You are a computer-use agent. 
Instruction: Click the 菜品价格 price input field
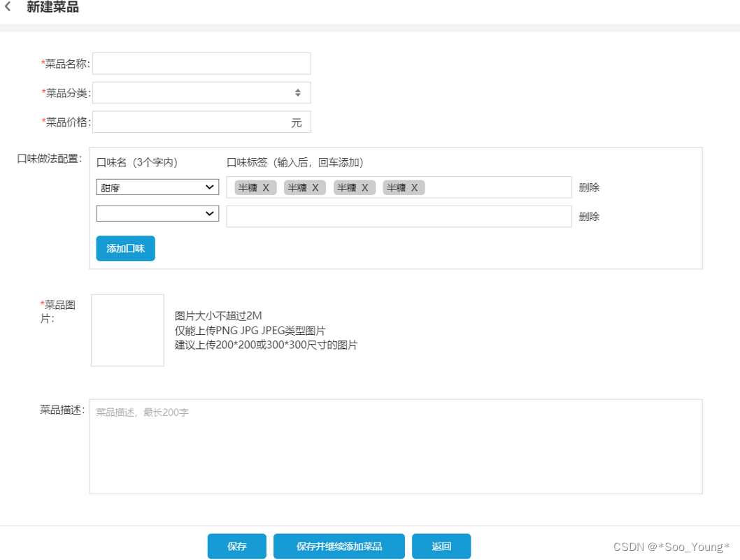[201, 121]
